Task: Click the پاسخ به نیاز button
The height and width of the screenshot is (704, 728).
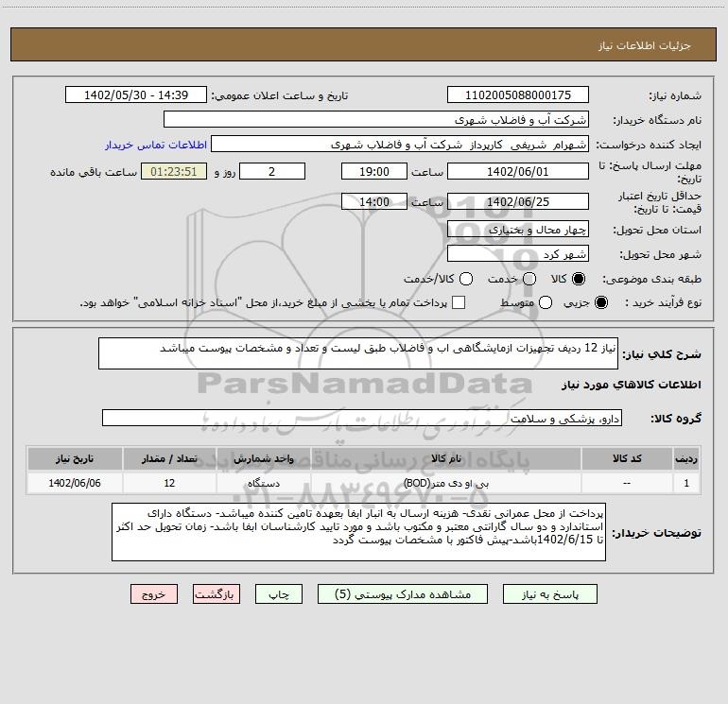Action: pos(549,594)
